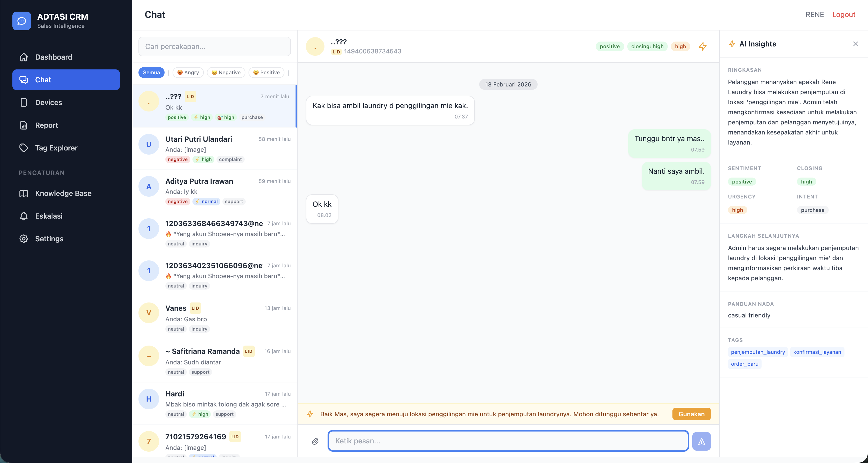Close the AI Insights panel

coord(855,44)
